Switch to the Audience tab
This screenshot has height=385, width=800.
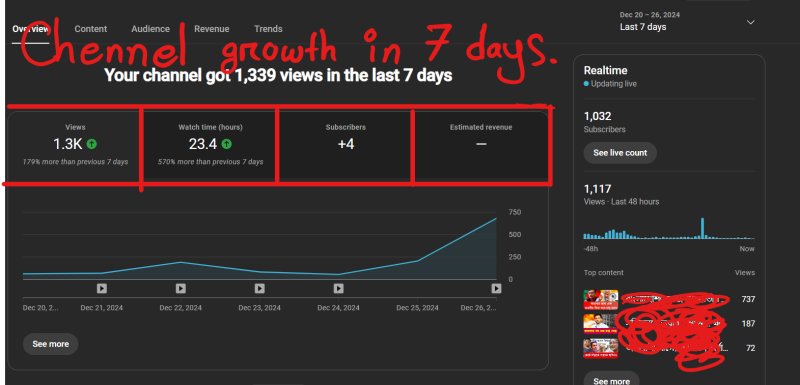point(151,29)
